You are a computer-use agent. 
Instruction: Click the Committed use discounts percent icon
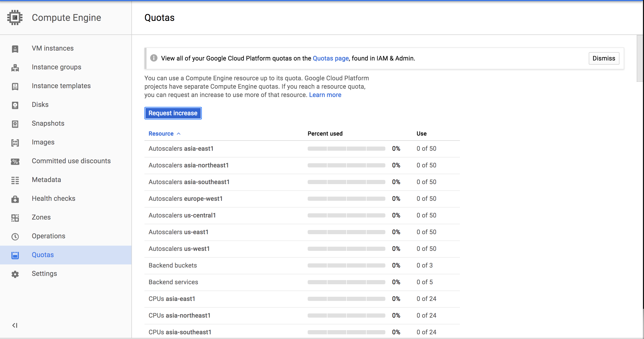tap(15, 161)
